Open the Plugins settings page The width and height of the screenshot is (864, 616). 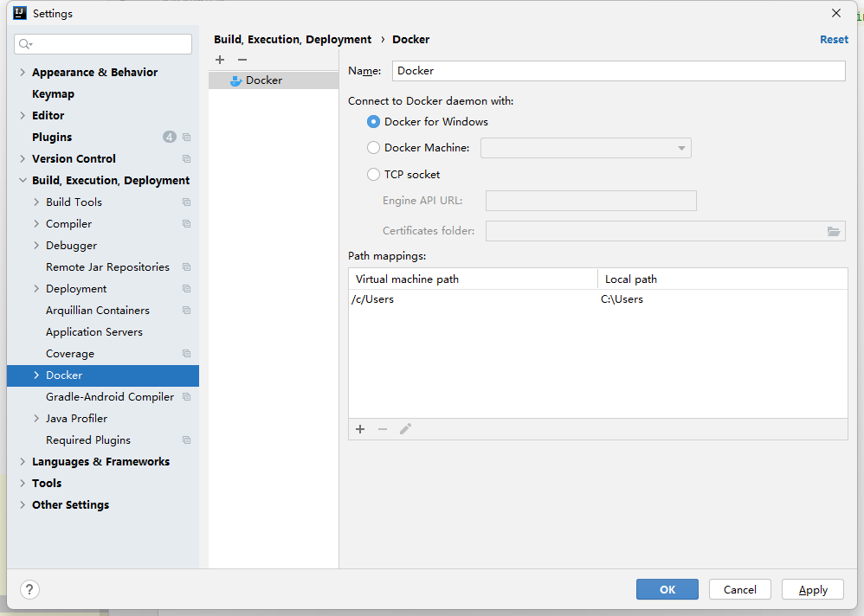[52, 137]
